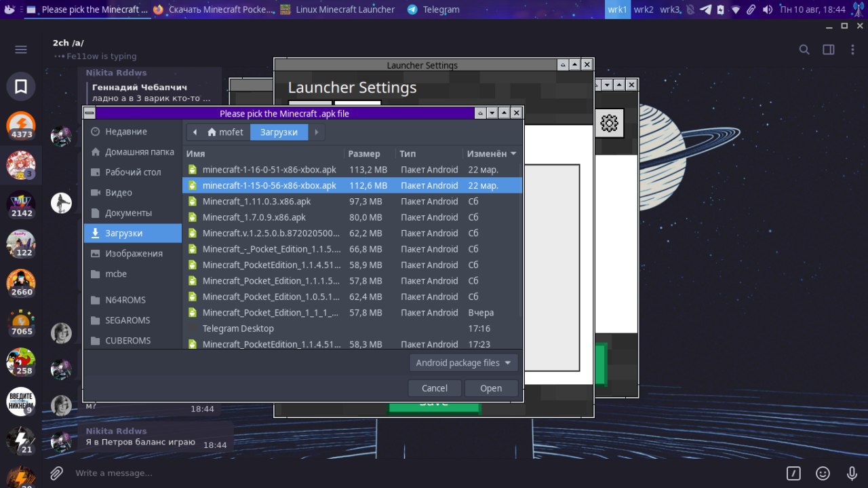Image resolution: width=868 pixels, height=488 pixels.
Task: Open Telegram chat more options menu
Action: click(x=852, y=50)
